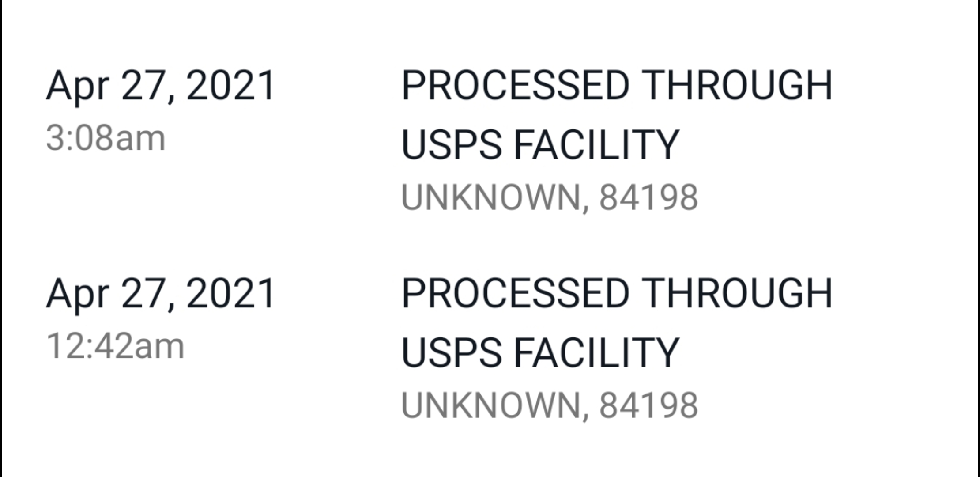Select the word FACILITY in the 3:08am entry

(x=596, y=144)
